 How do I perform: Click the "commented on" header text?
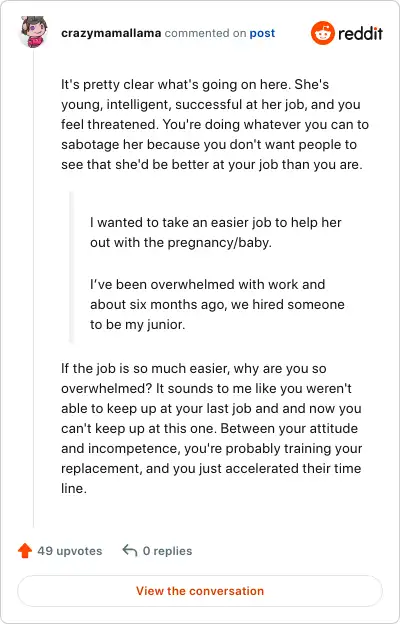click(205, 33)
